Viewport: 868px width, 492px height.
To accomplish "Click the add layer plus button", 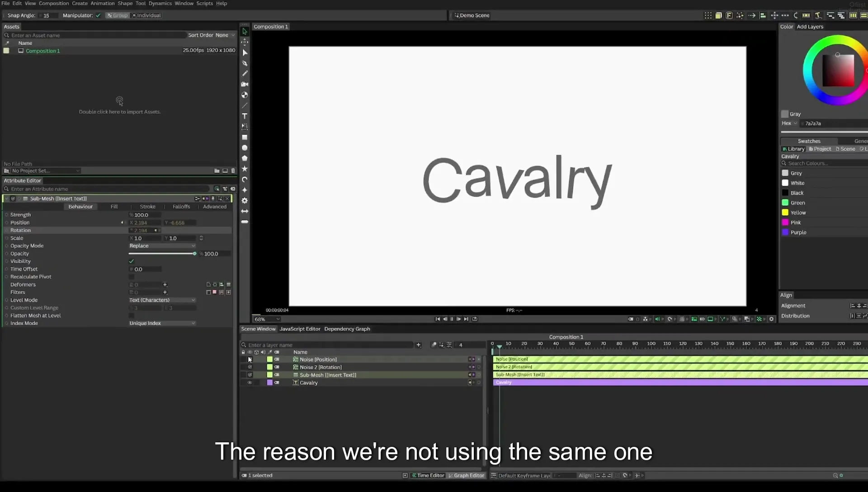I will click(419, 345).
